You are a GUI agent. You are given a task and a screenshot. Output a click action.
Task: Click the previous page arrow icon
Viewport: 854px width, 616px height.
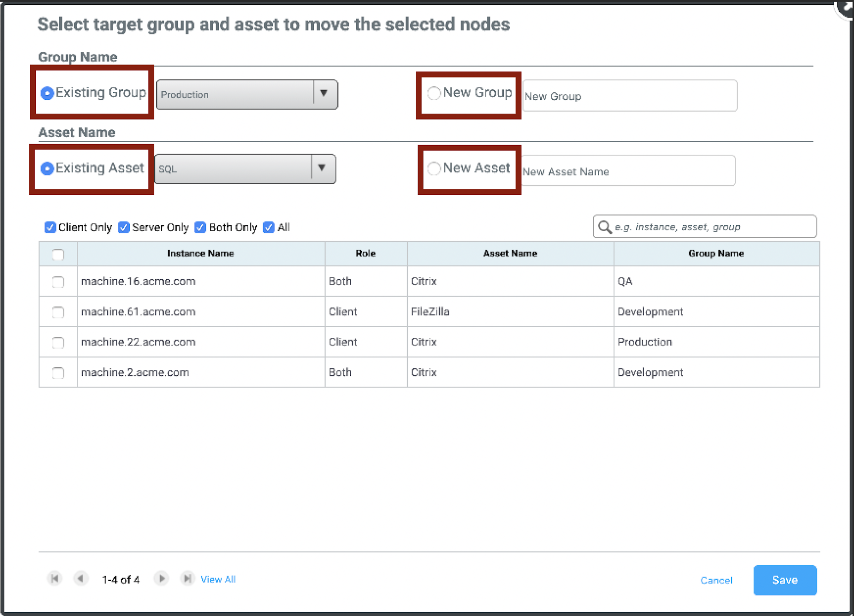[x=81, y=579]
